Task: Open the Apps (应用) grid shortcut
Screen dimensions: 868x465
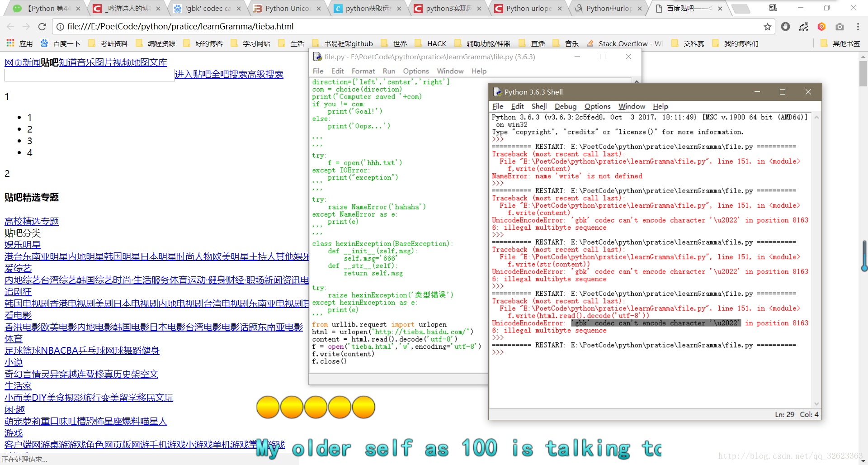Action: (x=19, y=43)
